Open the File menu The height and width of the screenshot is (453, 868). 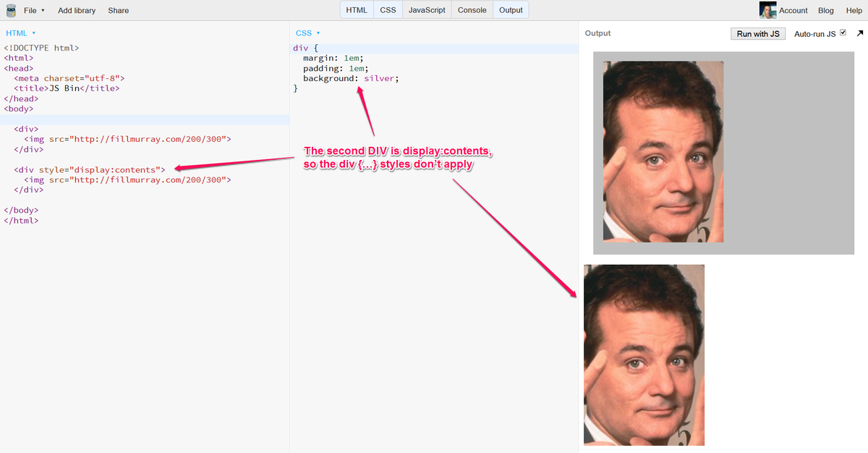pyautogui.click(x=34, y=10)
